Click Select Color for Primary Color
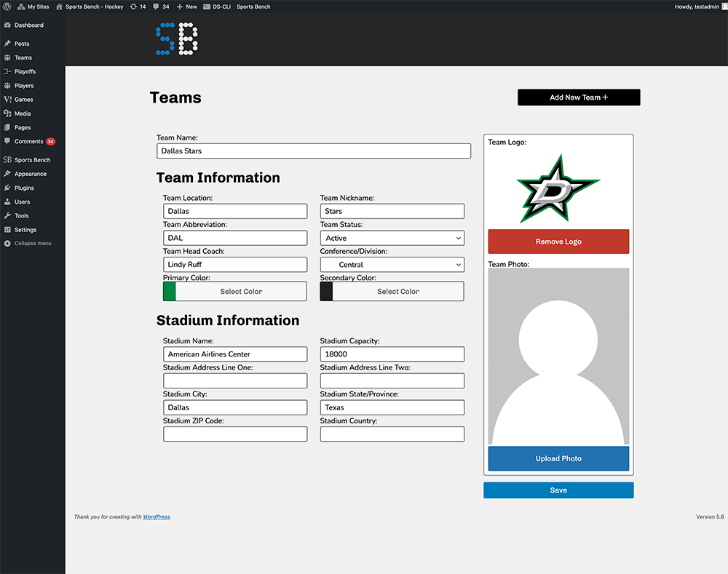Image resolution: width=728 pixels, height=574 pixels. [241, 292]
